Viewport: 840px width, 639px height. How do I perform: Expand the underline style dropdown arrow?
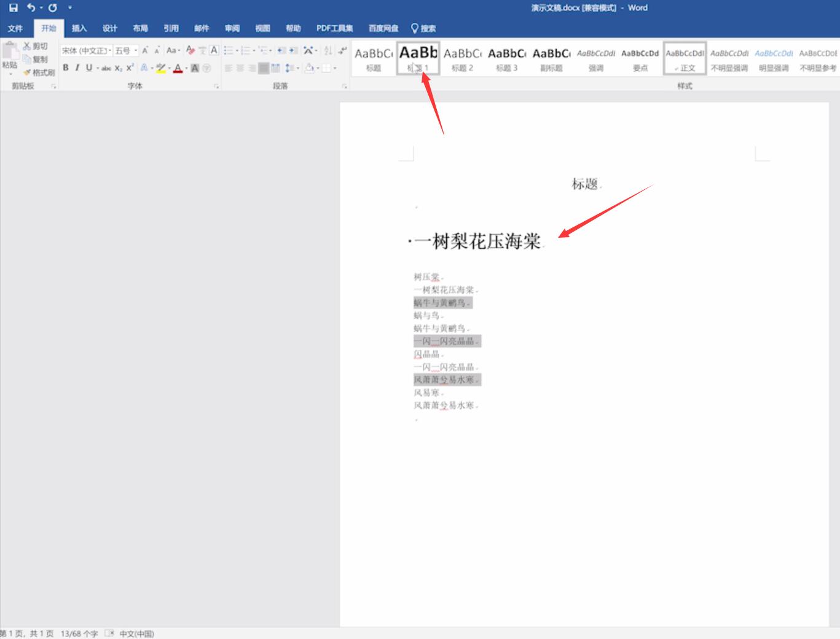pyautogui.click(x=98, y=68)
